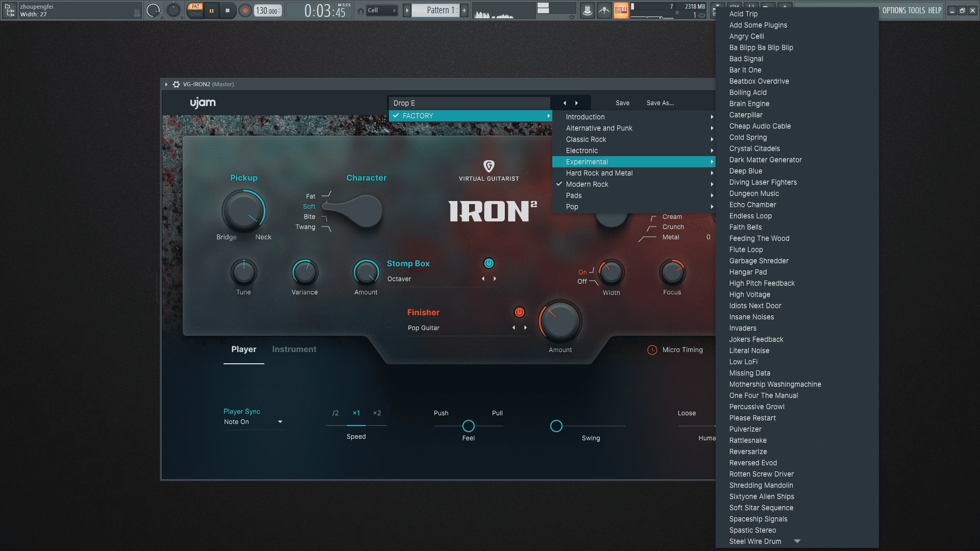Open Micro Timing clock icon

coord(652,350)
